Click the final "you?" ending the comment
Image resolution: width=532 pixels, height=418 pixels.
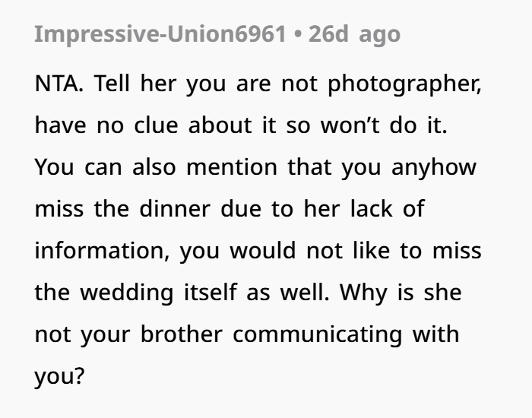59,375
